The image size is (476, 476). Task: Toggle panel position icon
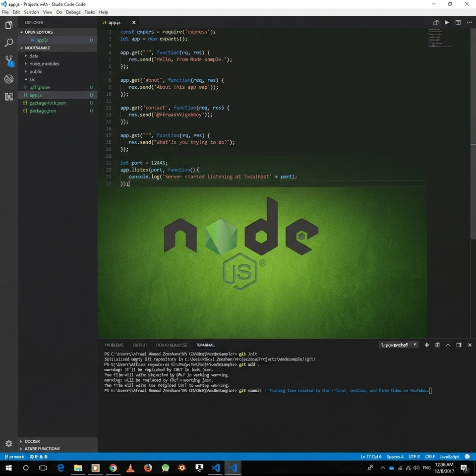[x=459, y=345]
